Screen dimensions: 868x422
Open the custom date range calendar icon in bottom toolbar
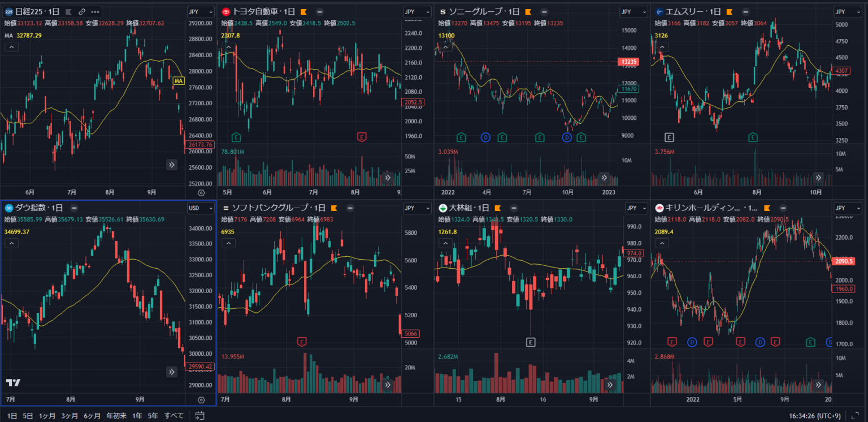[x=199, y=415]
